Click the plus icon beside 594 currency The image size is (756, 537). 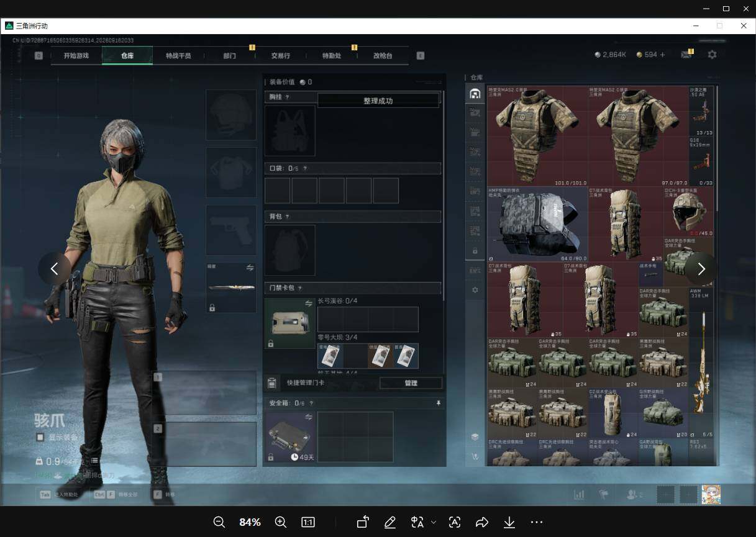[662, 55]
